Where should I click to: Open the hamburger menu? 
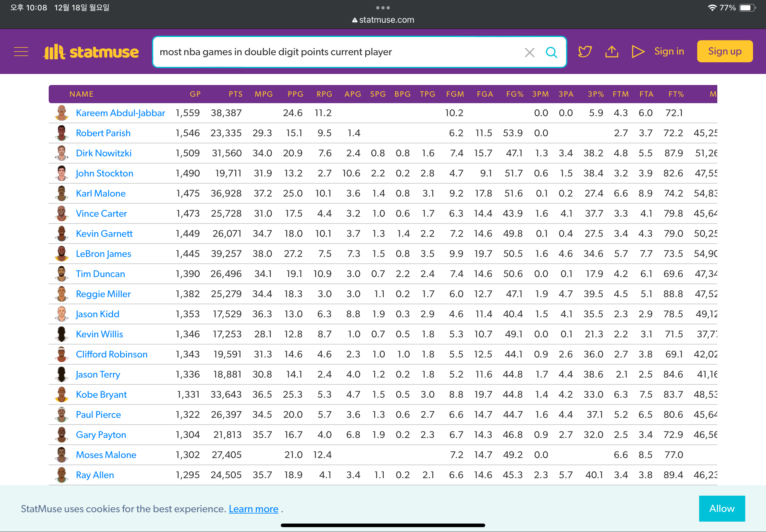[x=21, y=52]
